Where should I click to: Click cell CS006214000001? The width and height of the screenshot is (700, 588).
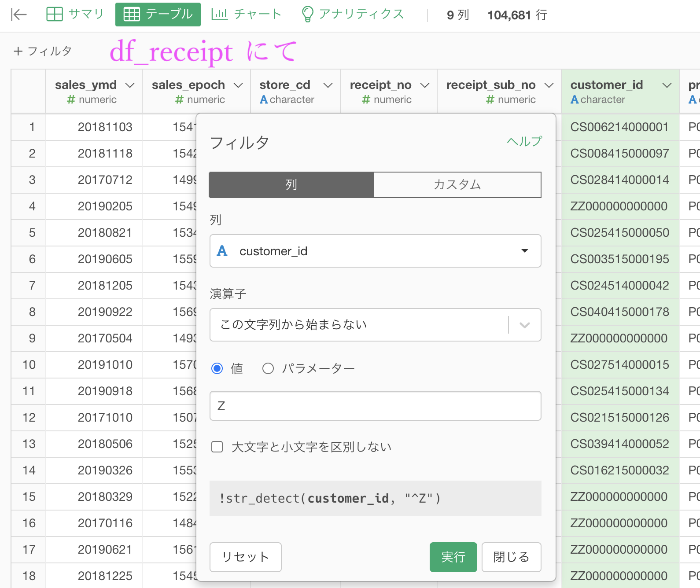click(x=620, y=127)
